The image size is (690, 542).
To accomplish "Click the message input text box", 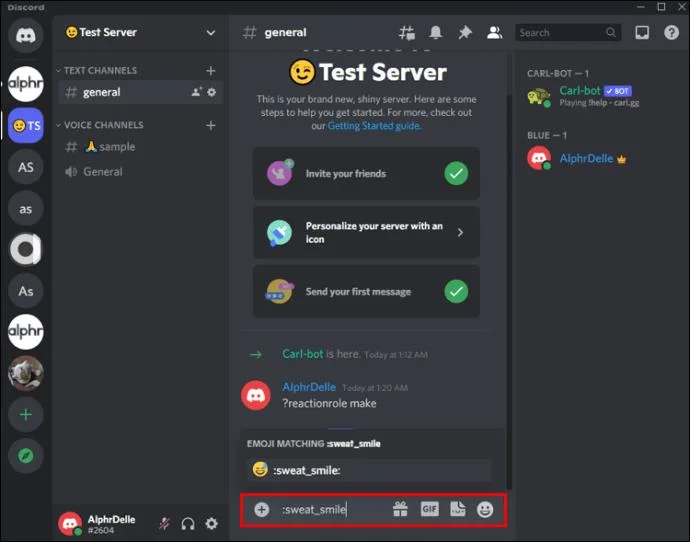I will pos(333,509).
